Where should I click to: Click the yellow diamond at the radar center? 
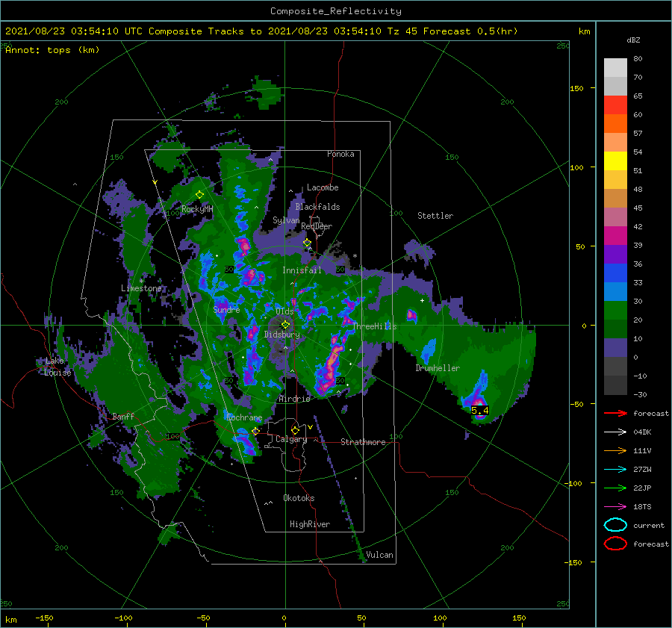click(x=285, y=325)
